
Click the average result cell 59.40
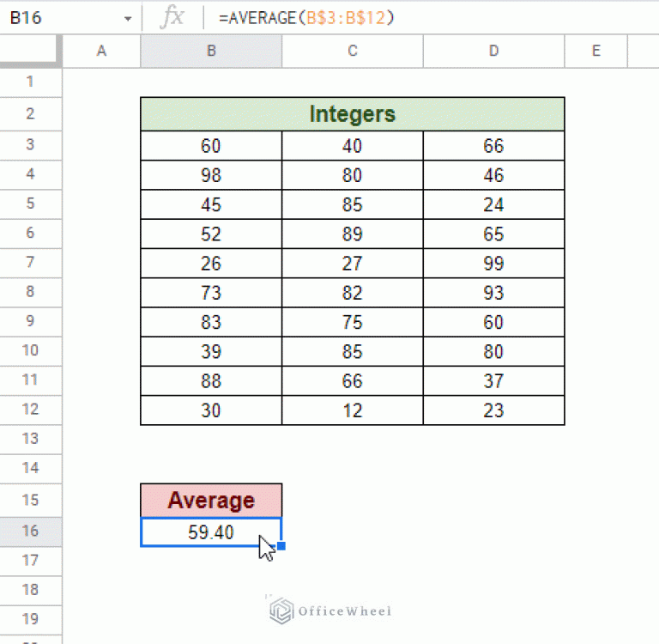211,532
